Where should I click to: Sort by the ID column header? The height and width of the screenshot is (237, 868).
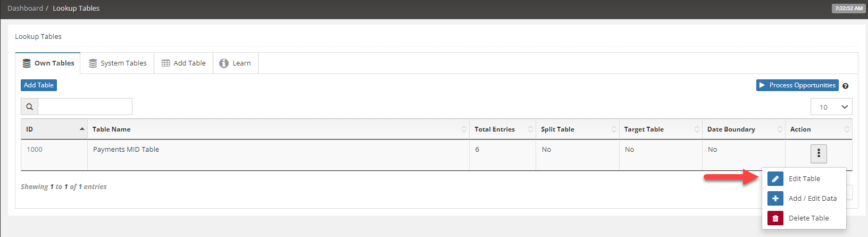pyautogui.click(x=54, y=129)
